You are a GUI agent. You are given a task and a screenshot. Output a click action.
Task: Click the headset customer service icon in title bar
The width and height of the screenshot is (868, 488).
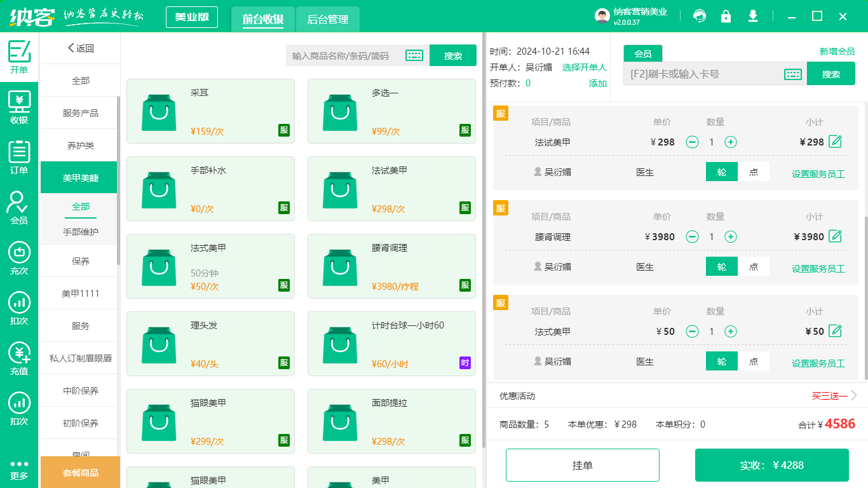coord(700,16)
